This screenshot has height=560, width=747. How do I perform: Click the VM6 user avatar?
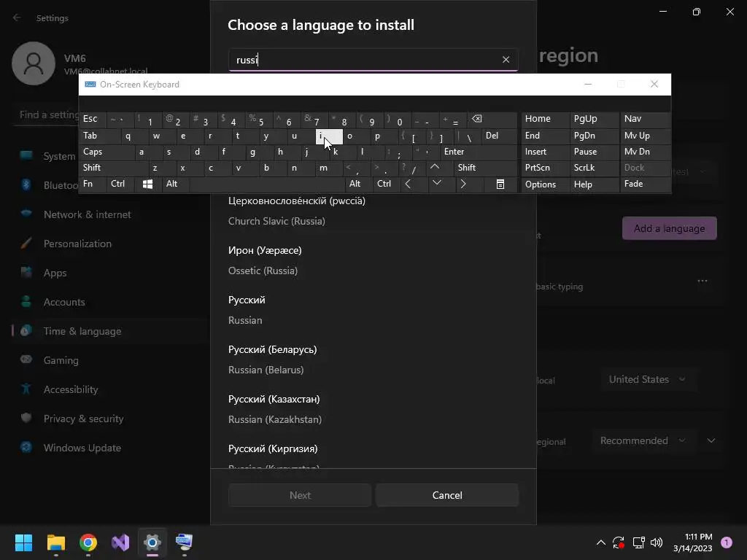(x=34, y=63)
